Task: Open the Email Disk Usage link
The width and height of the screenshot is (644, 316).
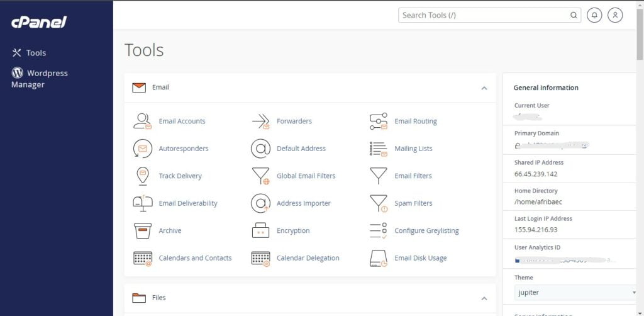Action: click(421, 258)
